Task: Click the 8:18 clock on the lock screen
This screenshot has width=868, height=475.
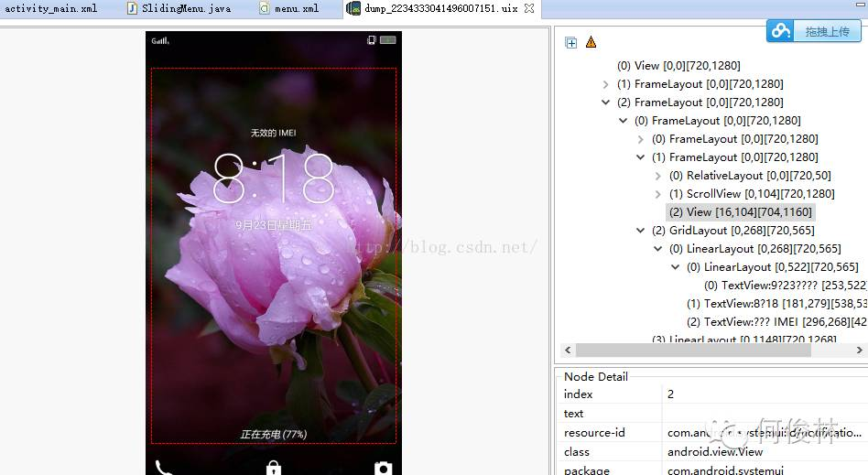Action: [274, 178]
